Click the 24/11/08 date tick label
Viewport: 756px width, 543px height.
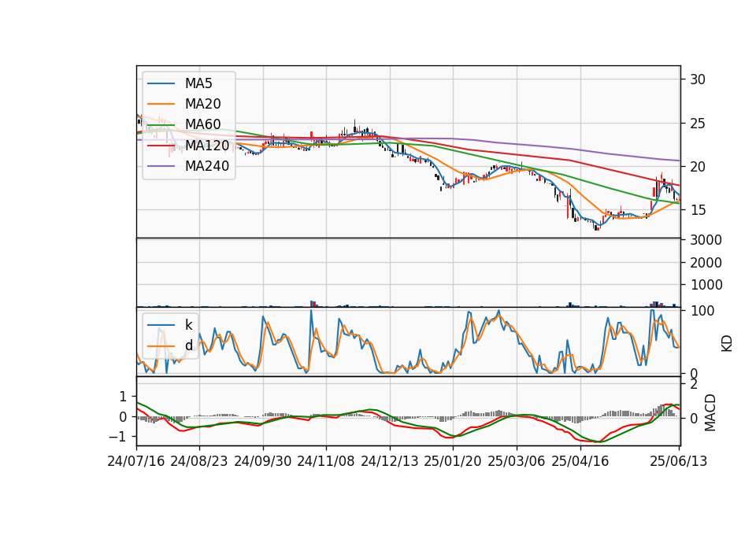tap(326, 461)
